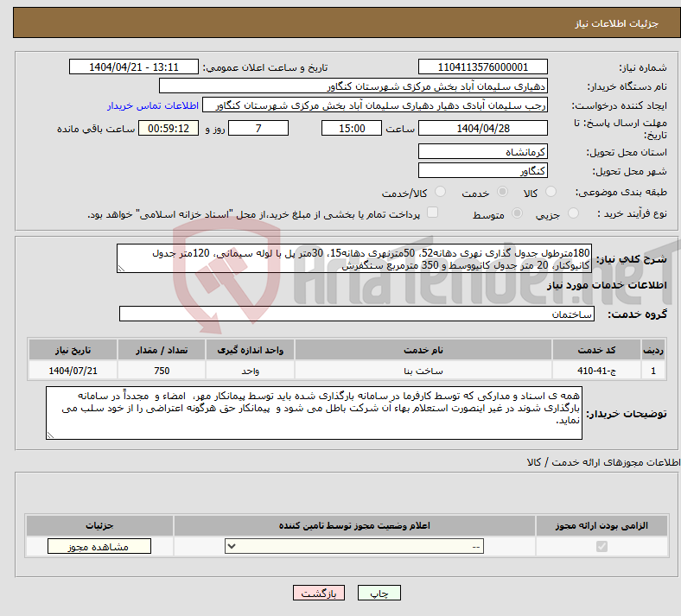
Task: Click the نوع فرآیند خرید label
Action: pyautogui.click(x=632, y=213)
